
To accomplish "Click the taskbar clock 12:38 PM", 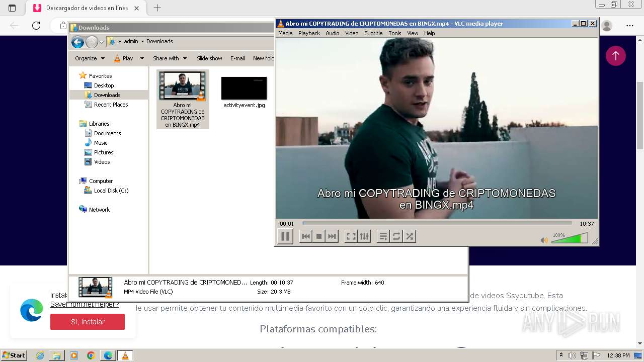I will (x=618, y=355).
